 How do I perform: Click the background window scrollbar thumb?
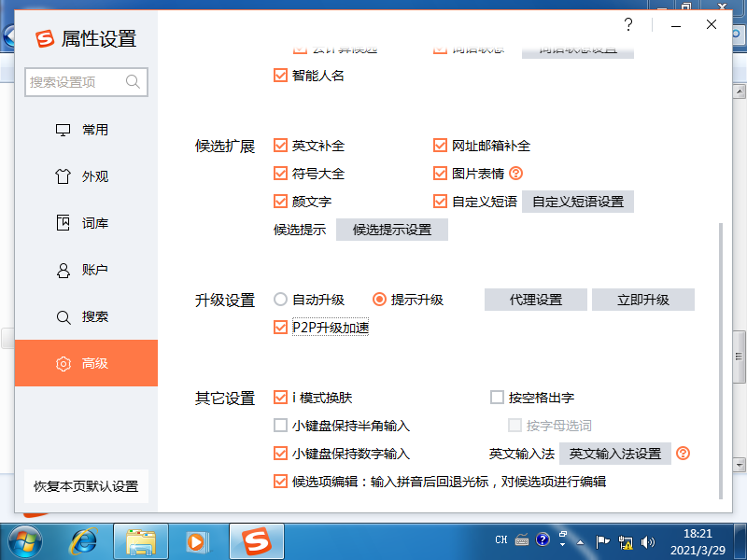(x=740, y=357)
